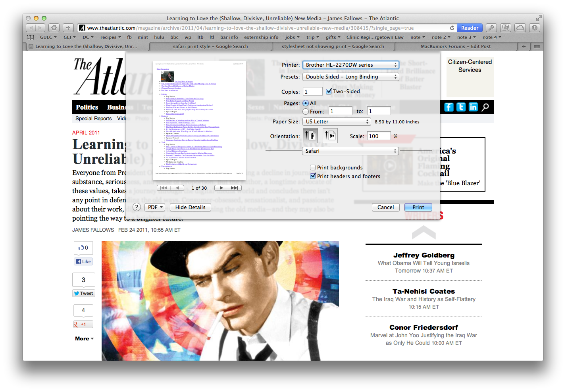The image size is (566, 392).
Task: Open the open-book bookmarks icon
Action: (31, 37)
